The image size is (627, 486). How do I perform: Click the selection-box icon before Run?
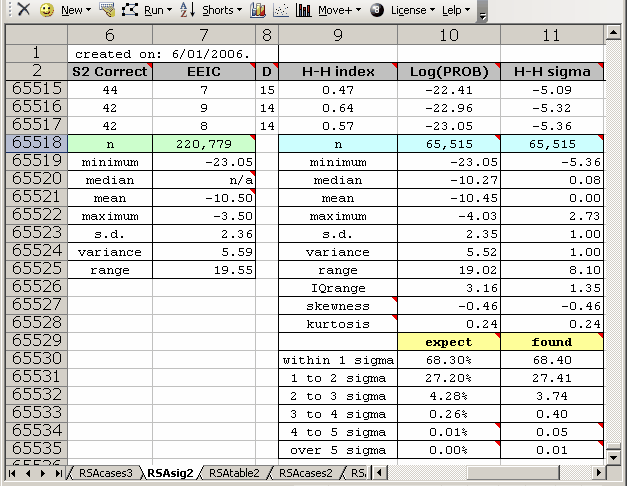[130, 10]
